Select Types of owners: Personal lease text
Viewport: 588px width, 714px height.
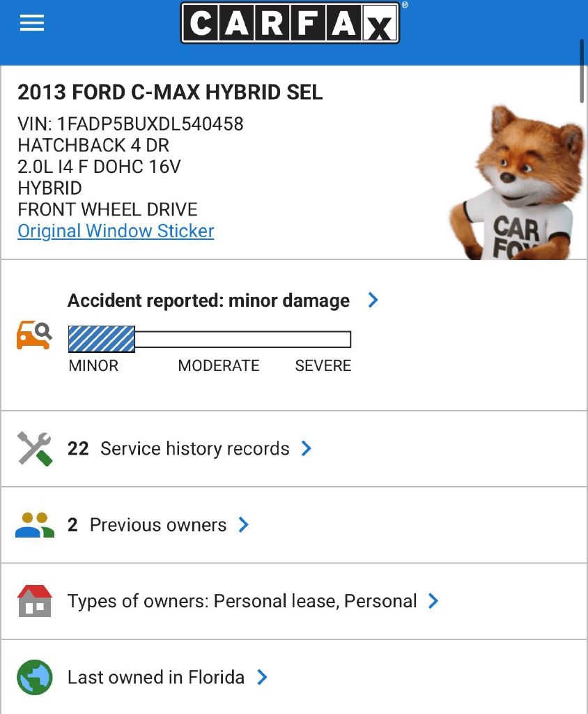click(x=242, y=601)
